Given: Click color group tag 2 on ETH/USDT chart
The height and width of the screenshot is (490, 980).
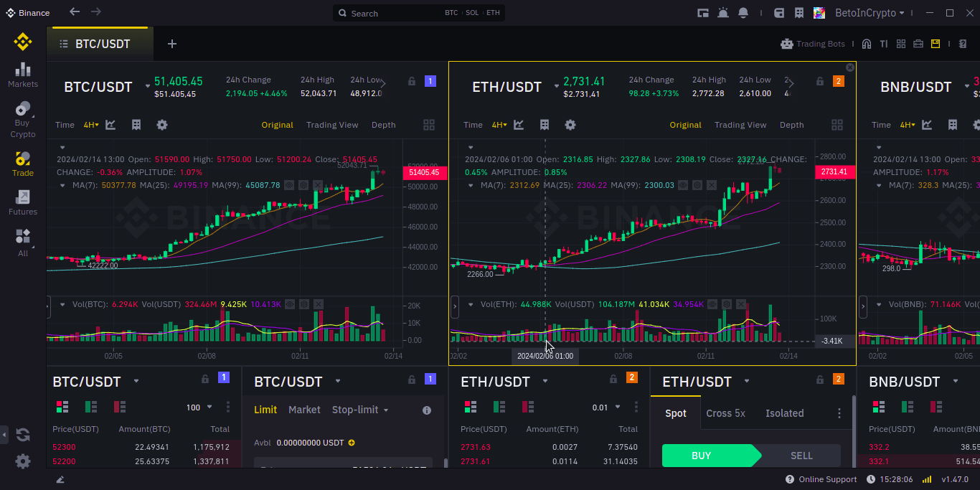Looking at the screenshot, I should click(839, 81).
